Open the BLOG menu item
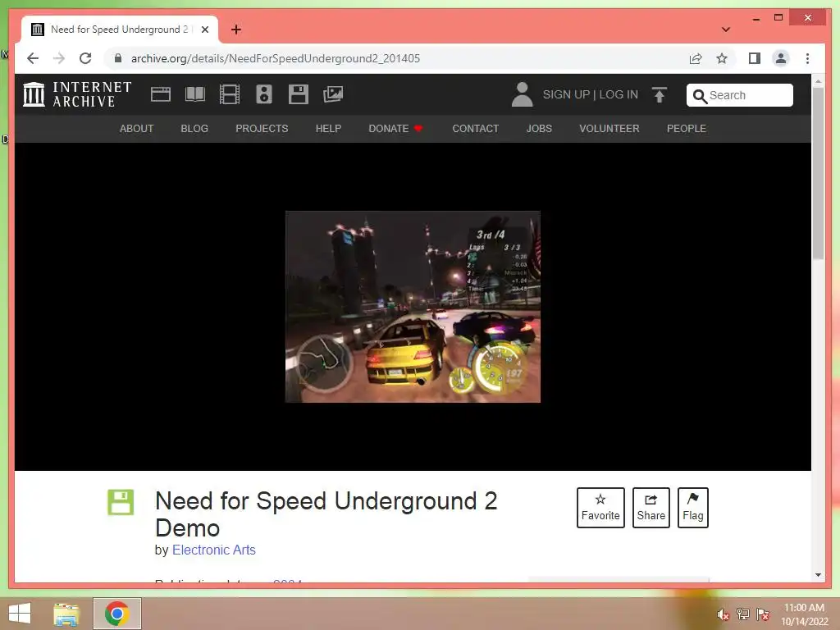 194,129
